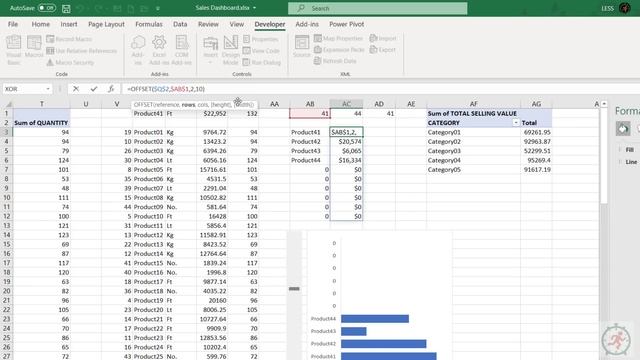Toggle Design Mode
The image size is (640, 360).
pos(231,50)
